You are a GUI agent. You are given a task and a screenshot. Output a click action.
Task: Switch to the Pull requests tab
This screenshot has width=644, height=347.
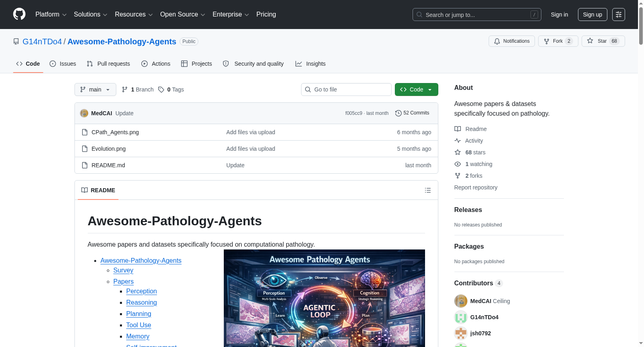108,64
